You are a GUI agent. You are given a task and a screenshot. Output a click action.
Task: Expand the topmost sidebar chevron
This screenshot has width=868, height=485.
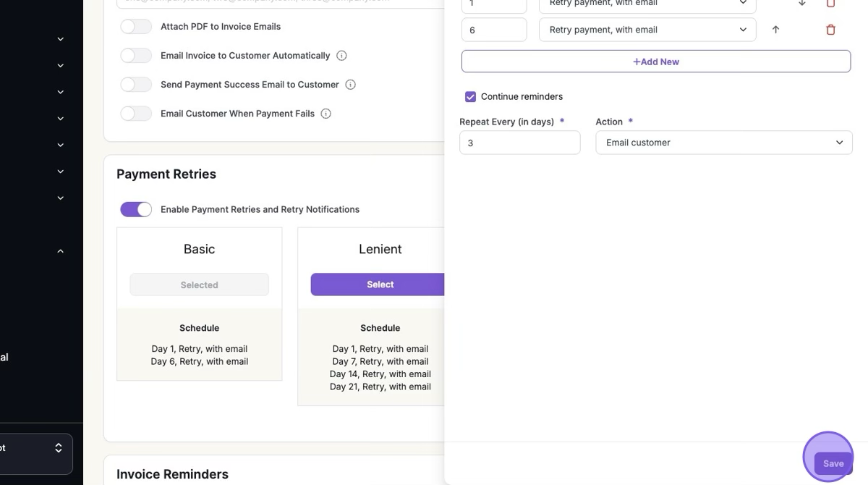pyautogui.click(x=61, y=39)
